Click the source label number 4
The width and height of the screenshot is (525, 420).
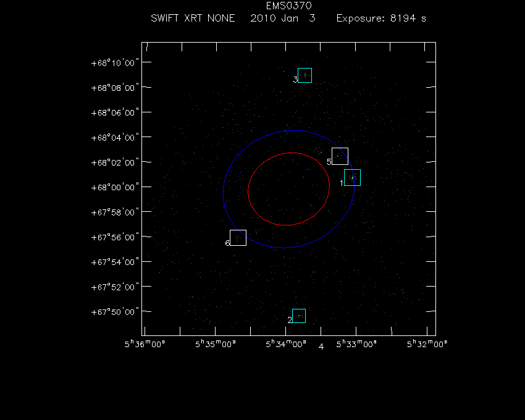[x=321, y=346]
